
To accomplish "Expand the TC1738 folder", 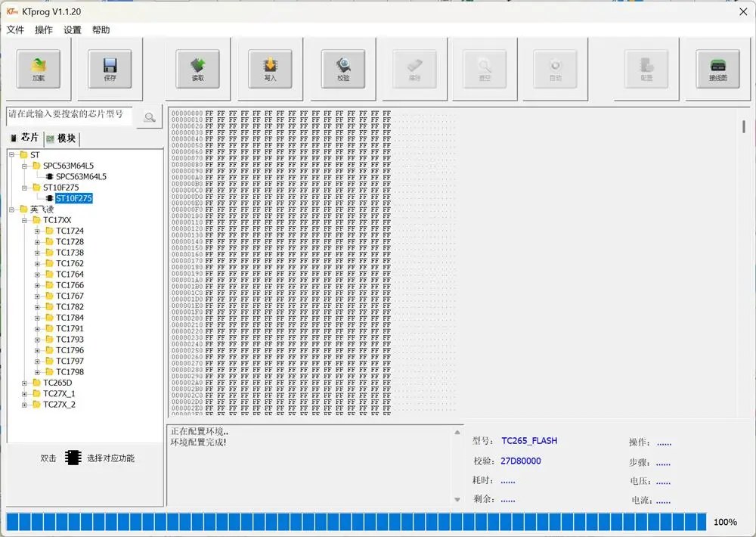I will pyautogui.click(x=37, y=253).
